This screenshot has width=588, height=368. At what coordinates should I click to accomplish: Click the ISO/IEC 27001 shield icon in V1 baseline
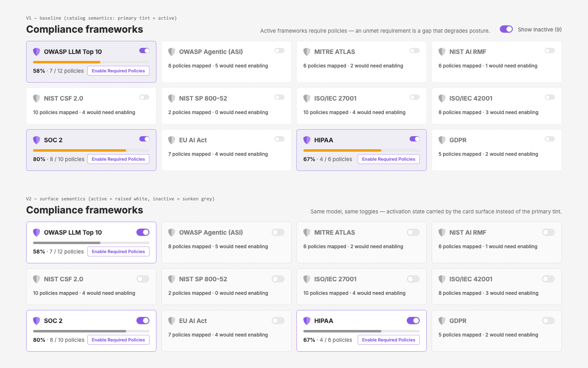(307, 99)
